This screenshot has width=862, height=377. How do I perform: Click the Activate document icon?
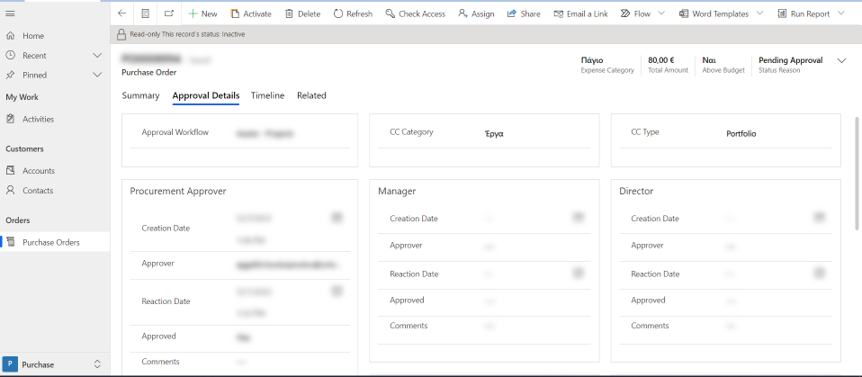pos(235,14)
